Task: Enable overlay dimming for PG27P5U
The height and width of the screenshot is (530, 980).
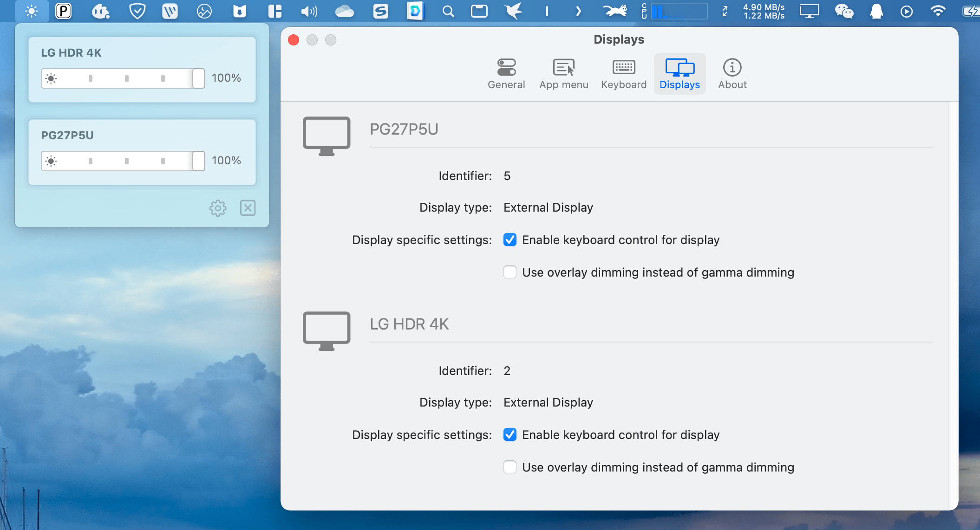Action: click(x=510, y=272)
